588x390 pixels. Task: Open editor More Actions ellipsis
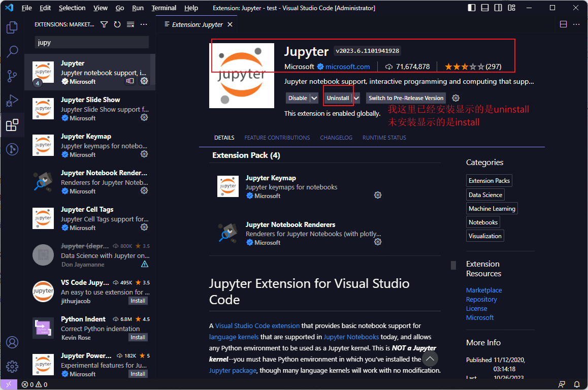576,24
